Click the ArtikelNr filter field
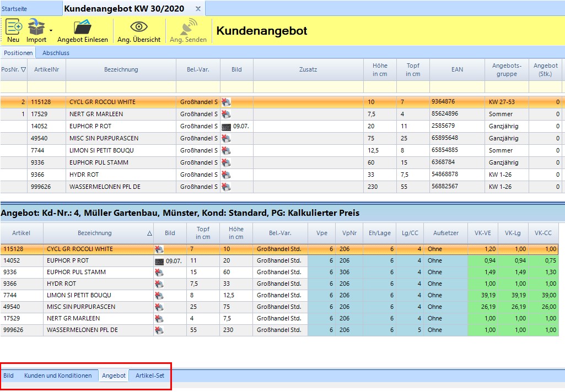This screenshot has height=392, width=565. click(x=46, y=87)
